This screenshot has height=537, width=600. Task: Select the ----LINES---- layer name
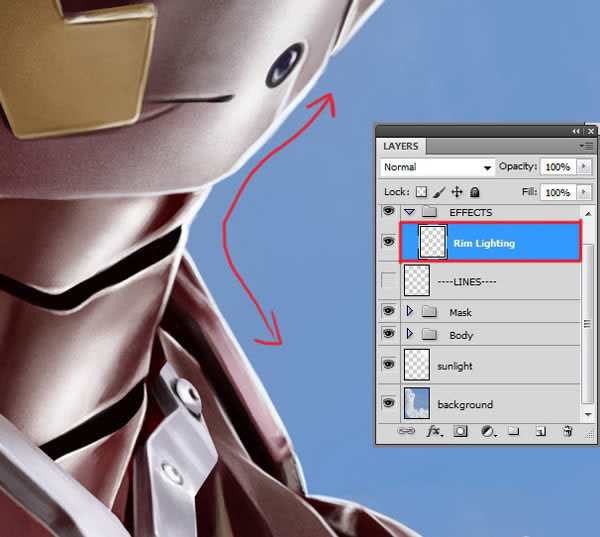coord(467,282)
